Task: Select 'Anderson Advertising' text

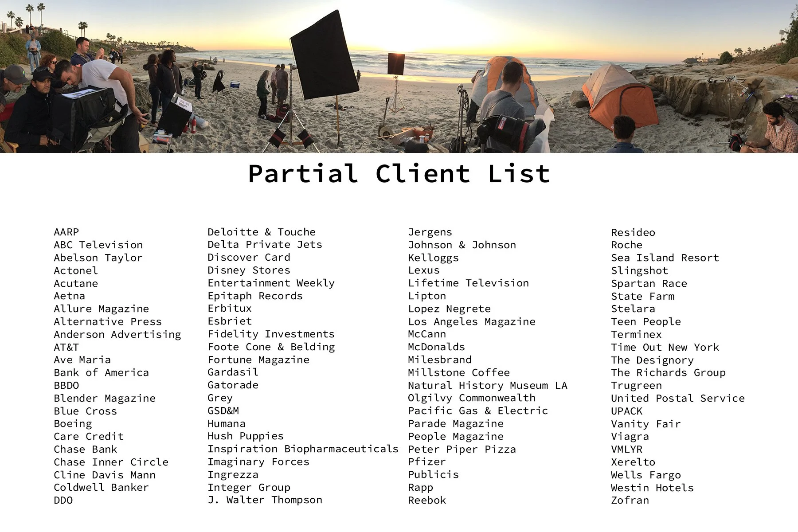Action: (x=117, y=334)
